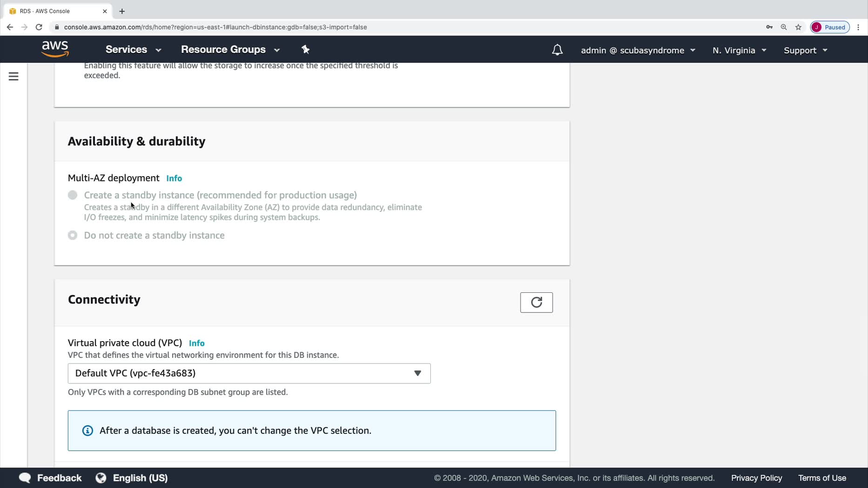Open the notifications bell
Viewport: 868px width, 488px height.
pos(557,50)
